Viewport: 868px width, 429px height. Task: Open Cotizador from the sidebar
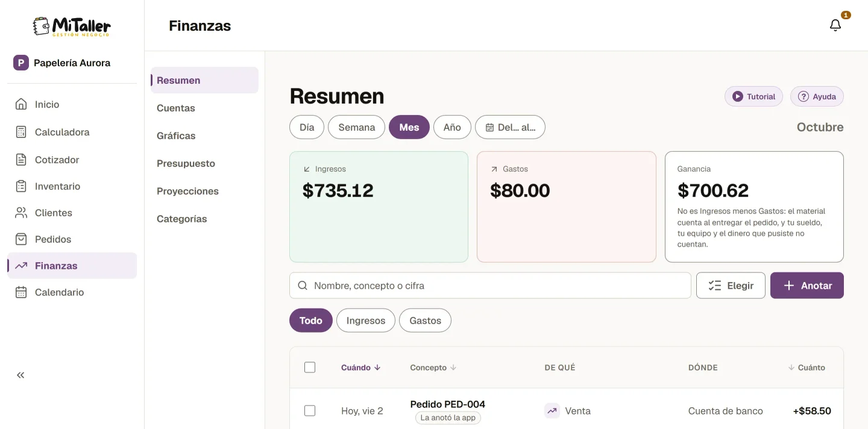click(72, 160)
